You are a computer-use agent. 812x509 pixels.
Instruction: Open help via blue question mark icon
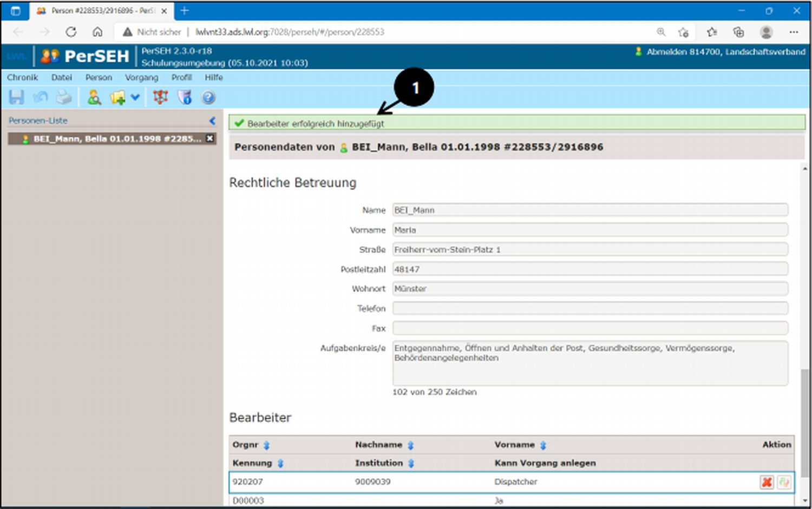click(x=208, y=97)
